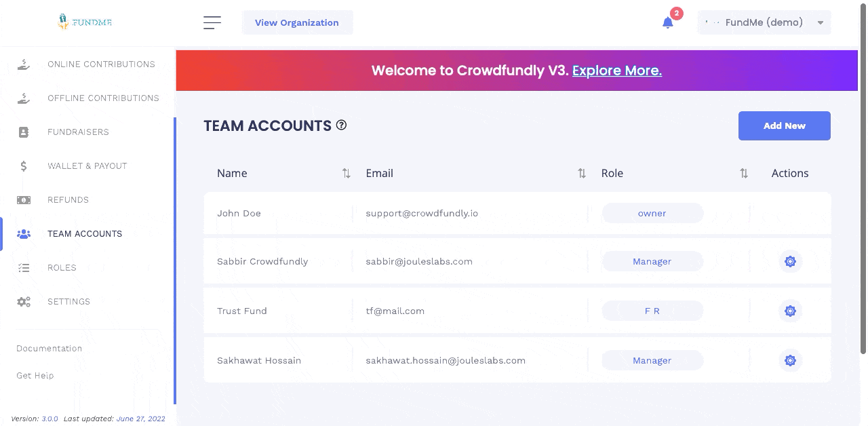Sort table by Email column arrows
This screenshot has width=868, height=426.
coord(582,173)
